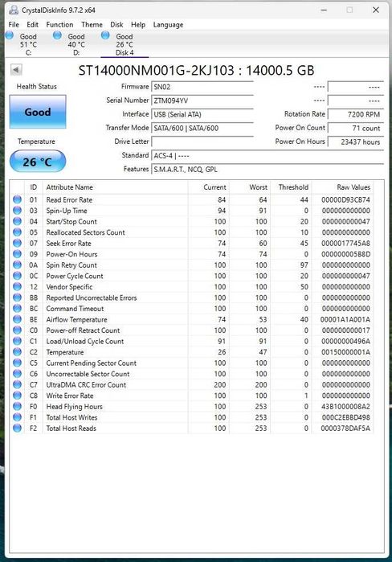392x562 pixels.
Task: Click the blue status dot for Read Error Rate
Action: [x=17, y=199]
